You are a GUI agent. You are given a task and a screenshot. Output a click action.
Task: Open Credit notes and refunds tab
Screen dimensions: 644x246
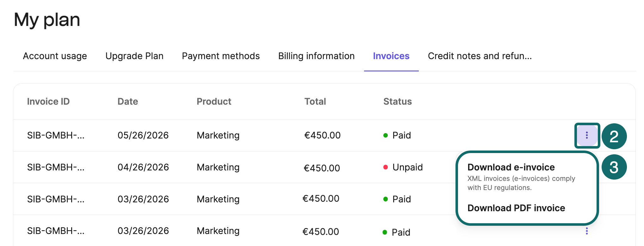click(x=480, y=56)
